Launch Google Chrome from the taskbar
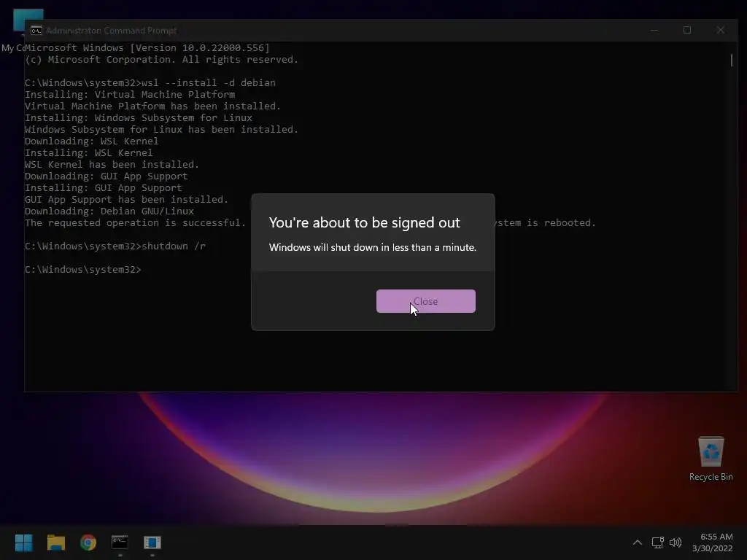747x560 pixels. click(x=88, y=542)
